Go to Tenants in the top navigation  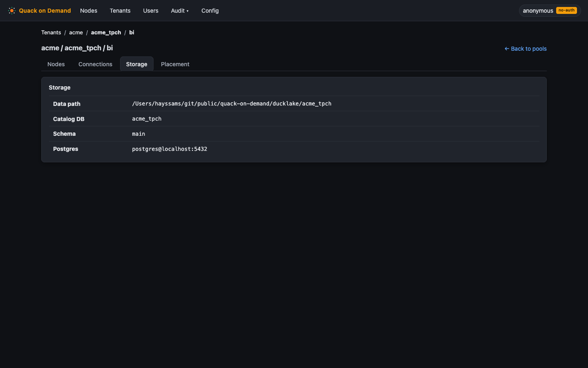point(120,11)
